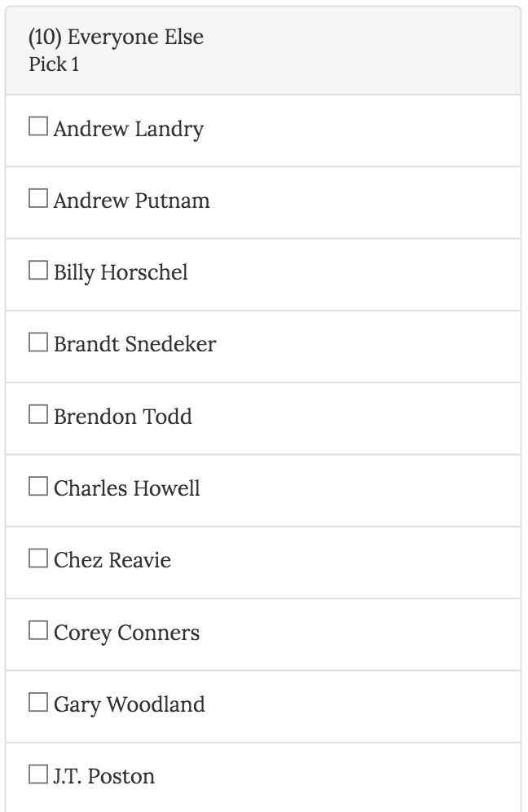528x812 pixels.
Task: Click the Chez Reavie name text
Action: coord(112,560)
